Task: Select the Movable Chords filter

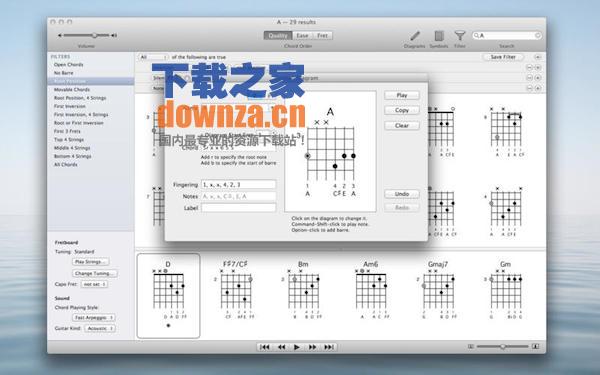Action: pos(72,90)
